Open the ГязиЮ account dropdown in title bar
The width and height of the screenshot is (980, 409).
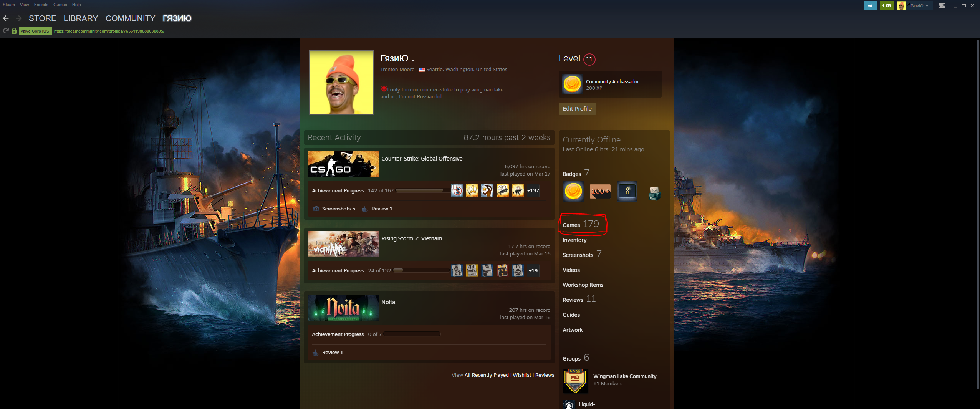pyautogui.click(x=919, y=6)
